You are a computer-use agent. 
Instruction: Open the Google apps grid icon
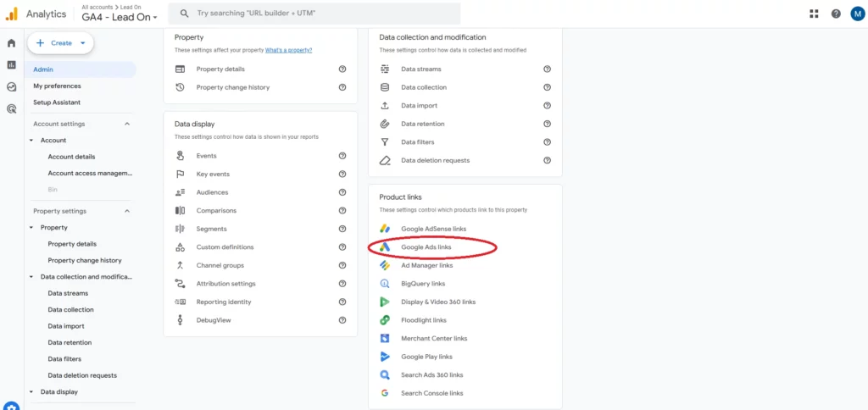click(814, 14)
